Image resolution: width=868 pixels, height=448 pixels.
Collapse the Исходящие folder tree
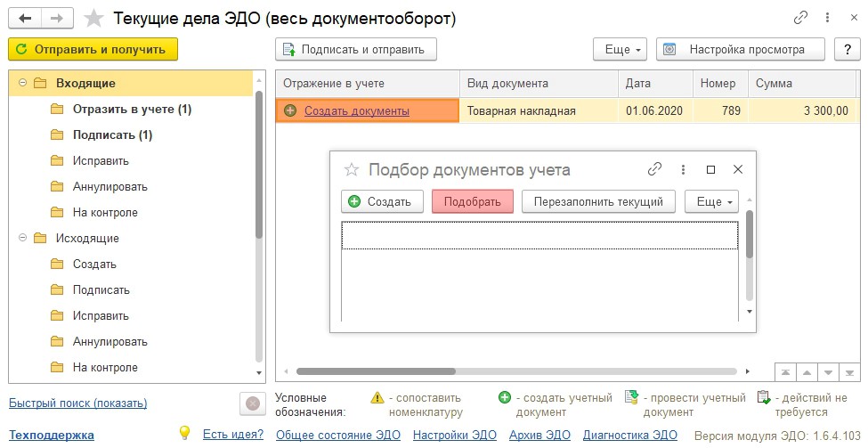tap(22, 239)
